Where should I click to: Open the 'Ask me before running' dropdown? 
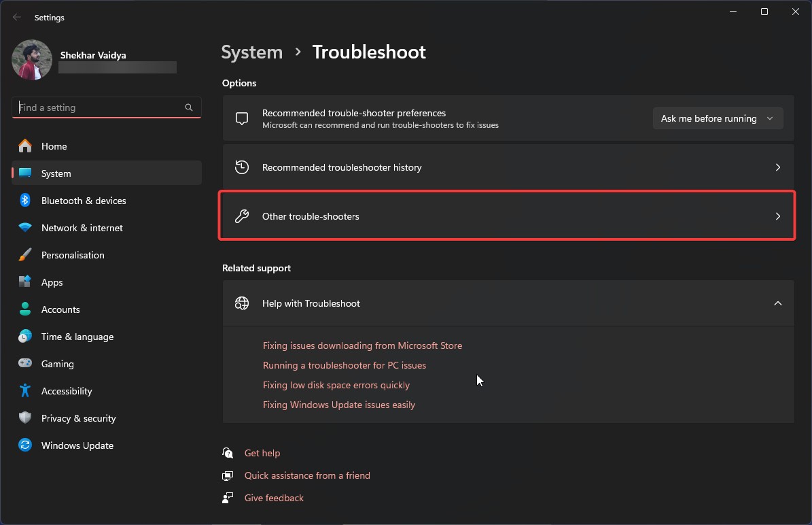point(718,118)
